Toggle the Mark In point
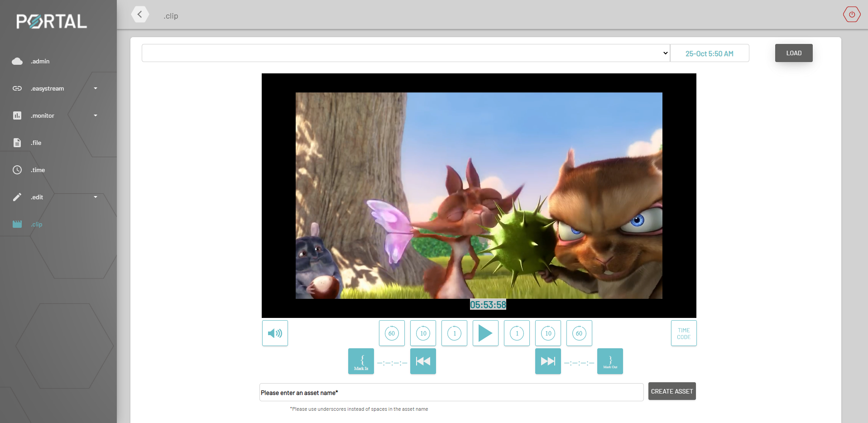Viewport: 868px width, 423px height. [361, 361]
